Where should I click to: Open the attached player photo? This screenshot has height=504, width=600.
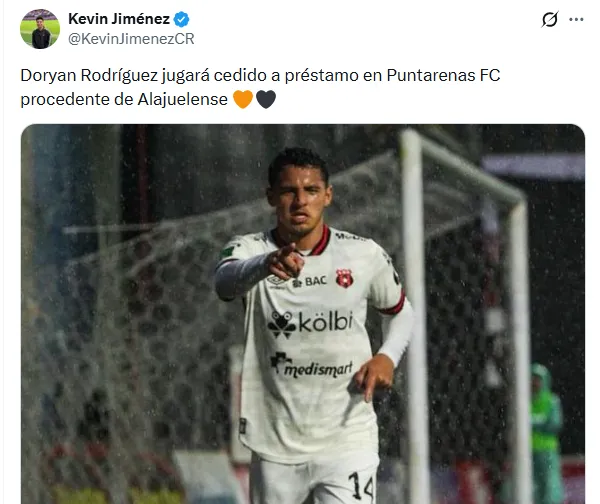tap(303, 314)
